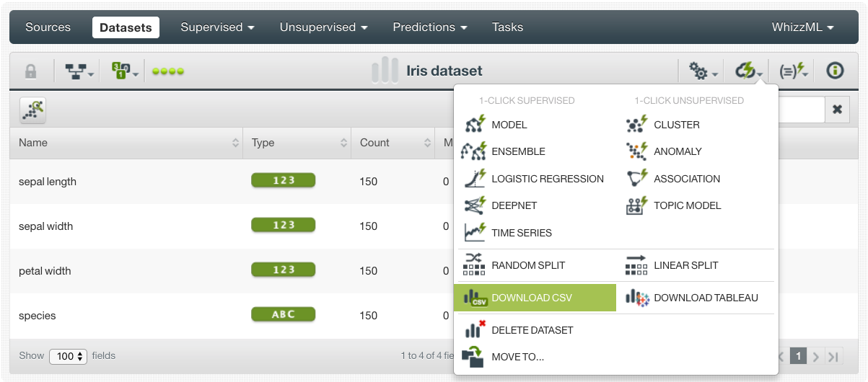Open the gear configuration dropdown
Viewport: 868px width, 382px height.
(703, 71)
